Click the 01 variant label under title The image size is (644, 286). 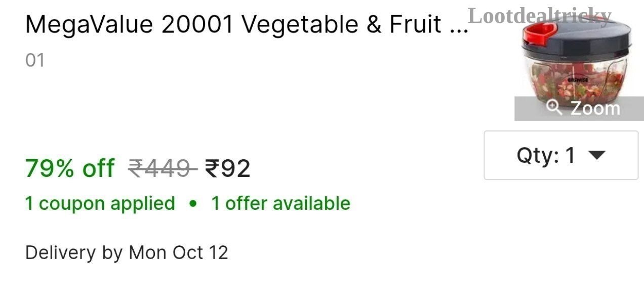tap(35, 61)
